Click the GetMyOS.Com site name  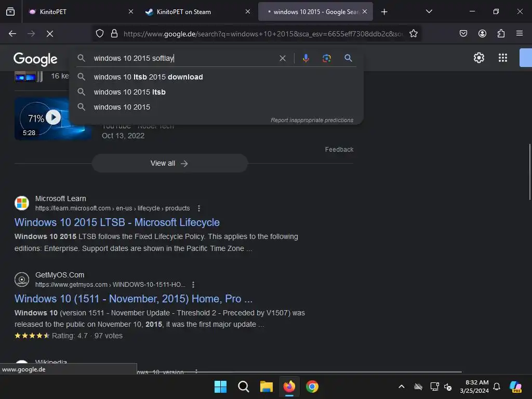point(60,275)
